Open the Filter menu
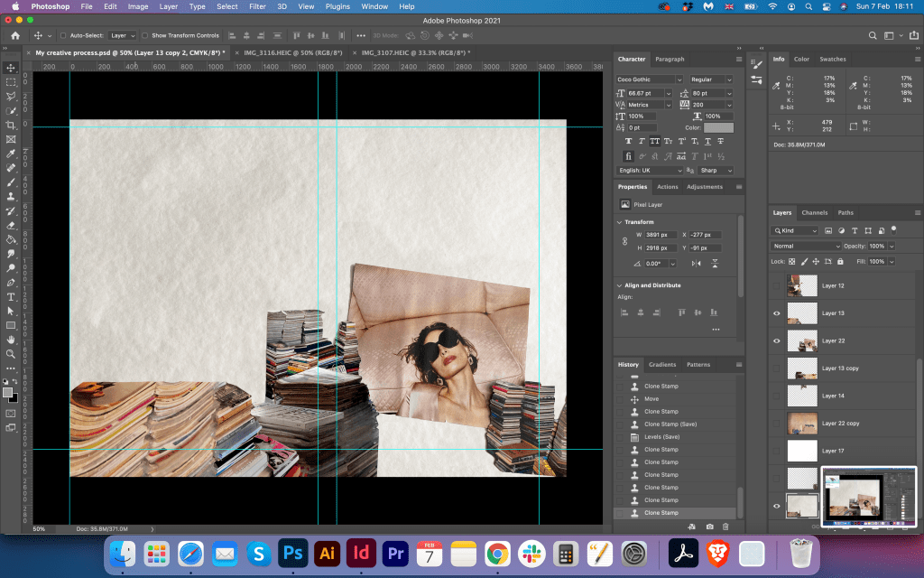This screenshot has width=924, height=578. [x=257, y=6]
